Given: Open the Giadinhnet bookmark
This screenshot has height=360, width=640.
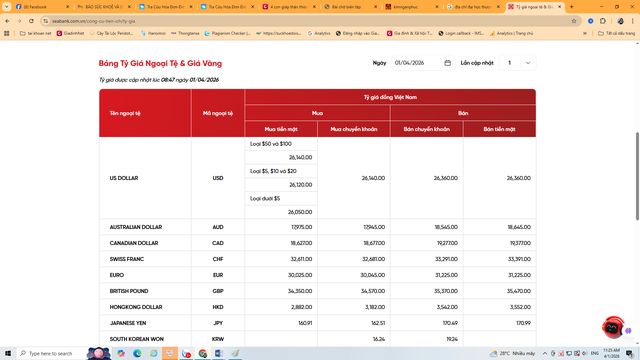Looking at the screenshot, I should tap(71, 33).
